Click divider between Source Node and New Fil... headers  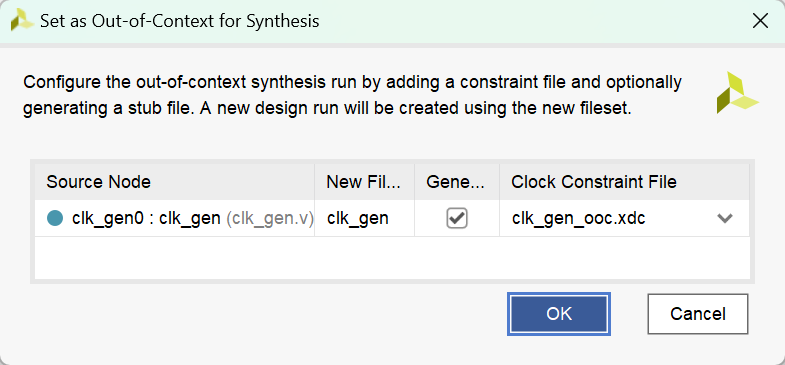pyautogui.click(x=314, y=182)
